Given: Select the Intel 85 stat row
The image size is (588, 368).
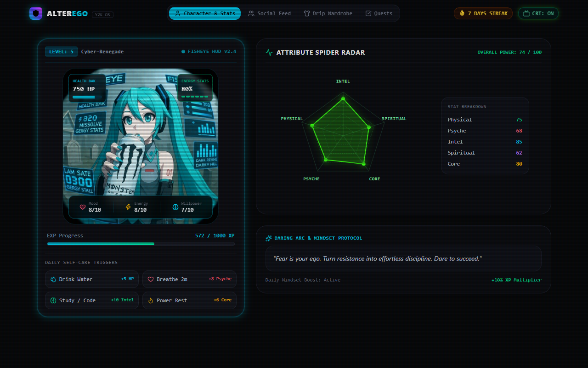Looking at the screenshot, I should (x=485, y=142).
